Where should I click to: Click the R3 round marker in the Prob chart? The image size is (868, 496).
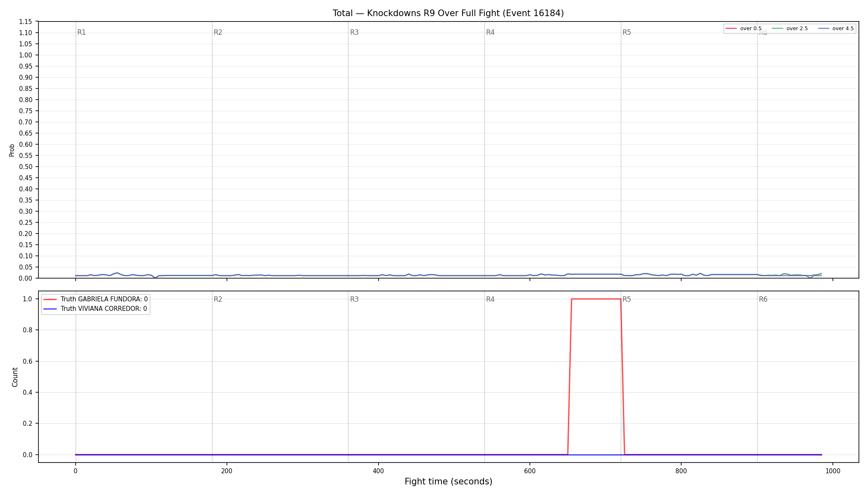click(x=354, y=33)
